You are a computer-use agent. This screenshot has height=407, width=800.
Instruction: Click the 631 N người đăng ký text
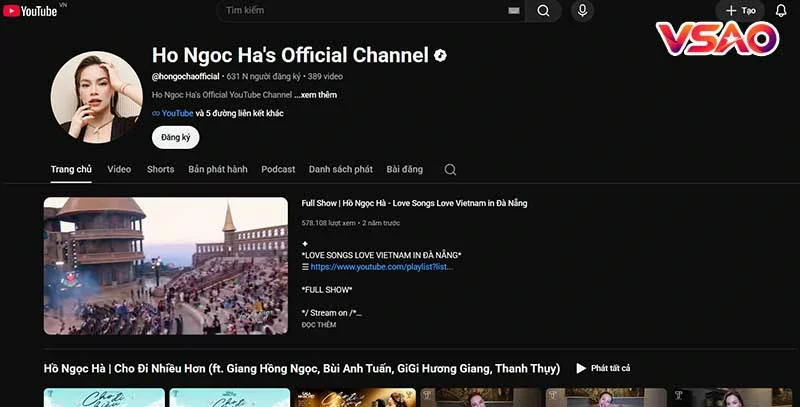click(264, 77)
